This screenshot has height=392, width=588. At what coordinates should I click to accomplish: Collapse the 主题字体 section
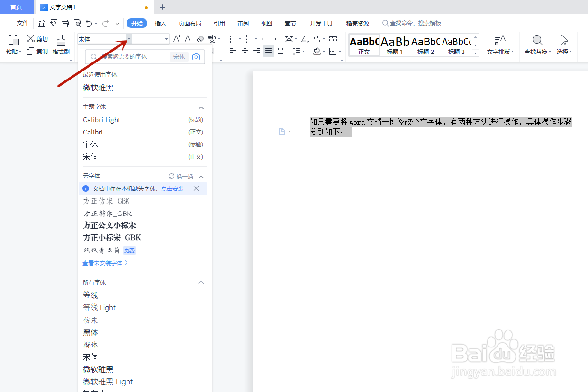(201, 107)
